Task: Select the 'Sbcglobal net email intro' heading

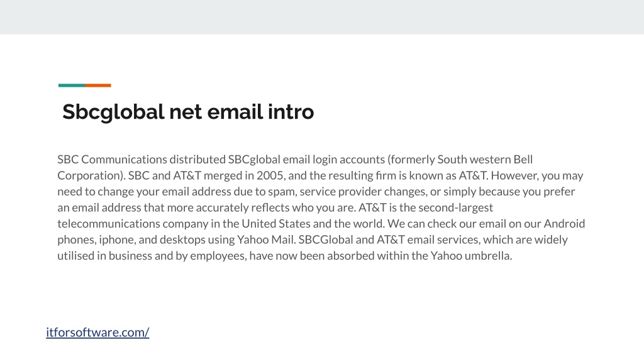Action: pyautogui.click(x=188, y=112)
